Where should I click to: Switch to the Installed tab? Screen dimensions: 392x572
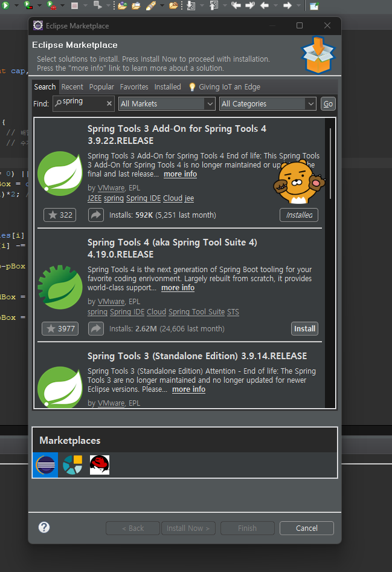[x=167, y=87]
